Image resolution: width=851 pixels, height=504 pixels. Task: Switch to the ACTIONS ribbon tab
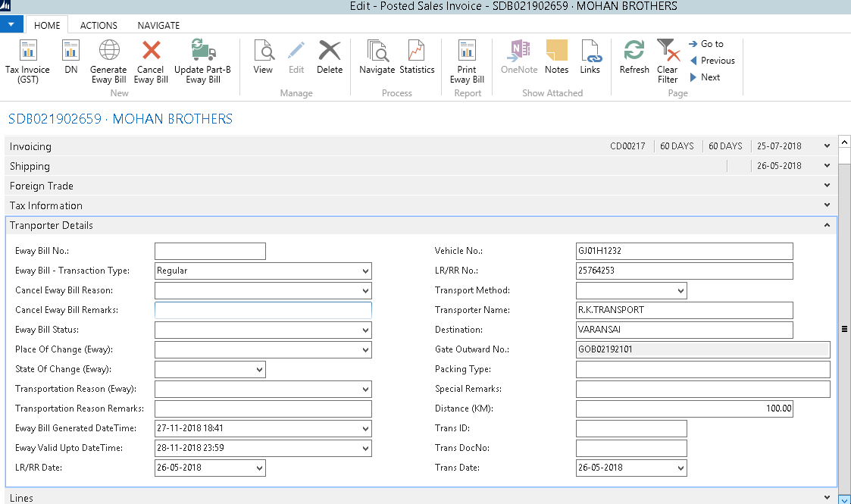[99, 25]
